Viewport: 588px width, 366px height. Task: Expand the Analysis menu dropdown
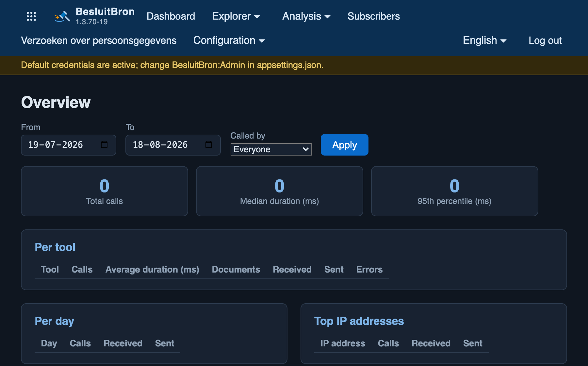tap(306, 16)
